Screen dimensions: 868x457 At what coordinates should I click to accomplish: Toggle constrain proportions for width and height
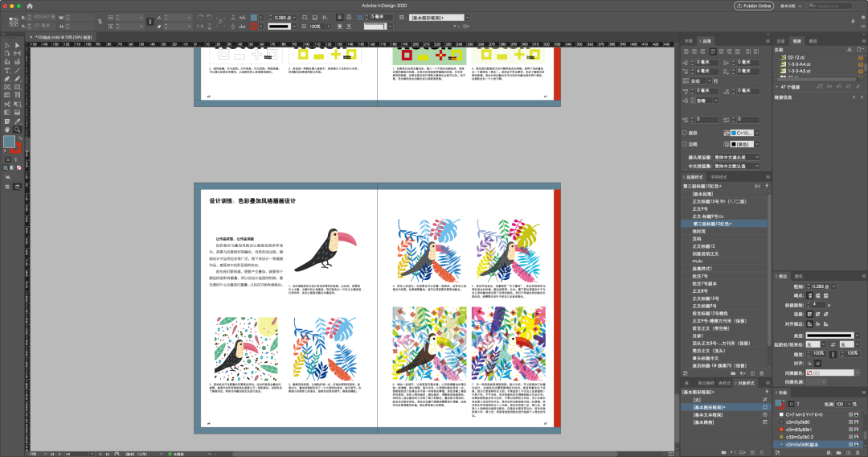[x=100, y=22]
